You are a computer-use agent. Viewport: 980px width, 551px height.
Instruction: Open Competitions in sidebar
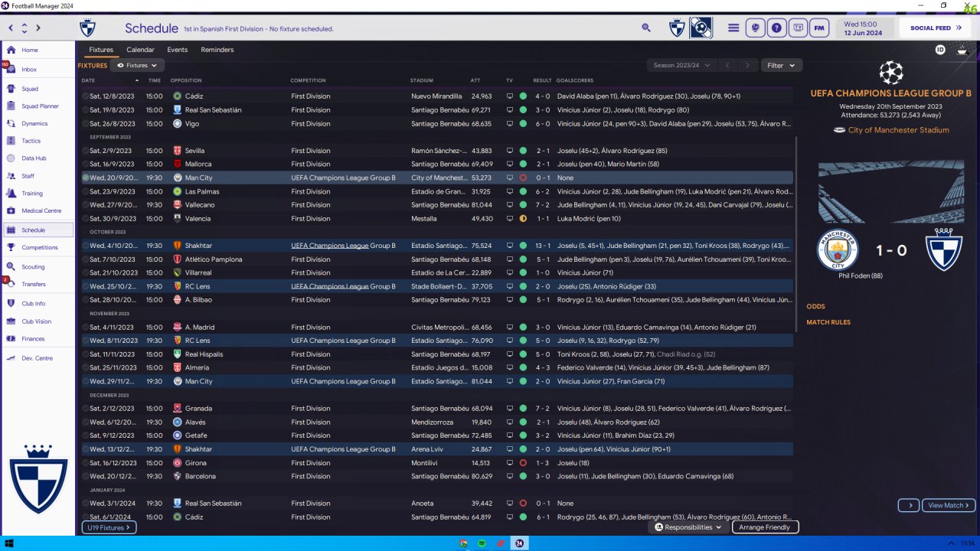pos(38,247)
